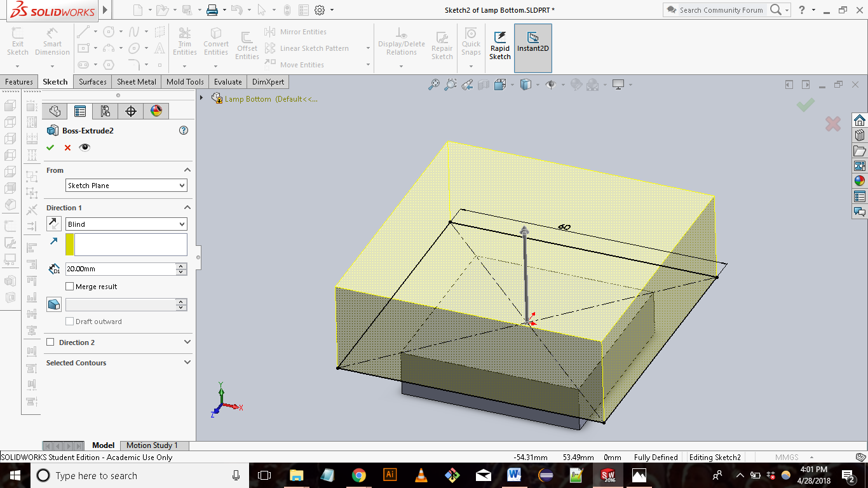Expand the Direction 2 section

click(x=187, y=342)
